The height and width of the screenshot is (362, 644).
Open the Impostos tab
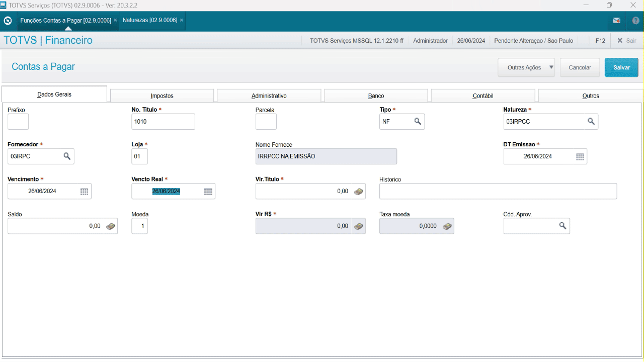tap(162, 96)
